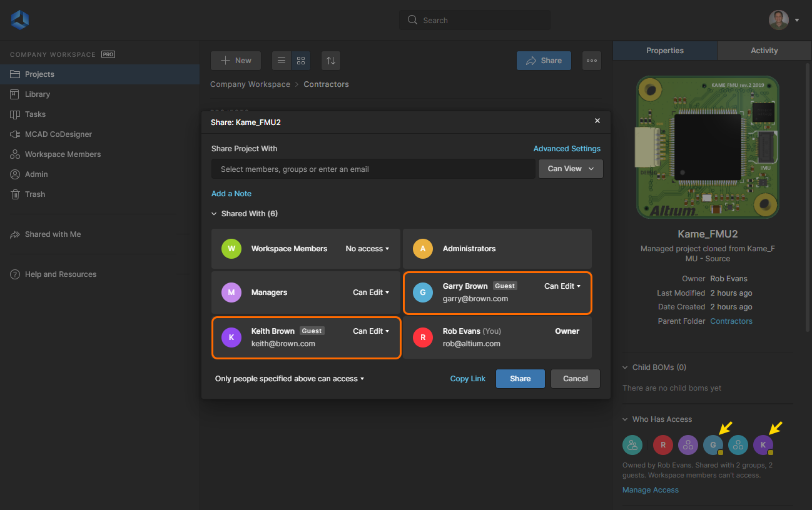Click the Share button in the toolbar

click(x=544, y=61)
